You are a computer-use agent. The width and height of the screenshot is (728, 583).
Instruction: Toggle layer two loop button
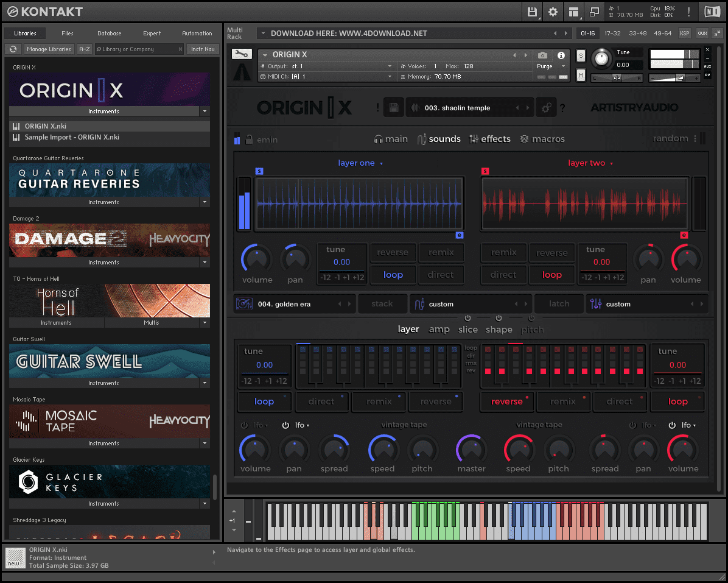(x=551, y=275)
